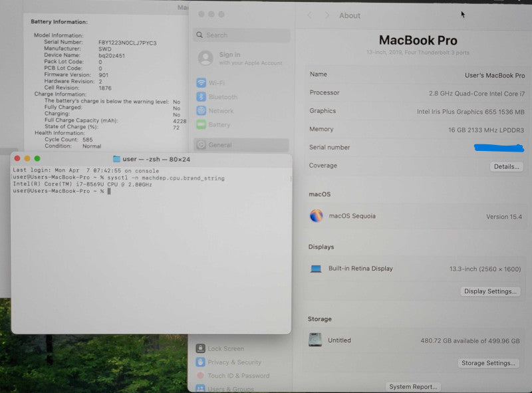532x393 pixels.
Task: Open Display Settings...
Action: [490, 291]
